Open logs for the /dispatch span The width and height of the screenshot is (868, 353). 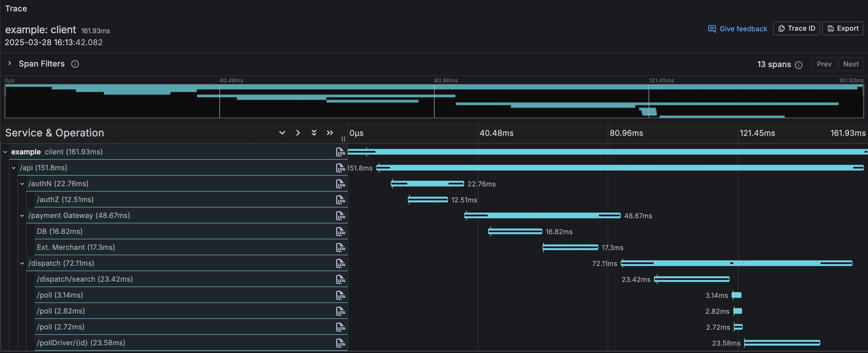[341, 263]
